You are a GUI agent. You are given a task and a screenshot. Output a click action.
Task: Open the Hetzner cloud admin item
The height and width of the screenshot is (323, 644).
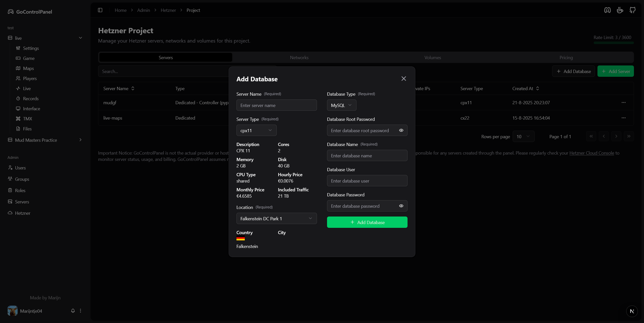(x=22, y=213)
